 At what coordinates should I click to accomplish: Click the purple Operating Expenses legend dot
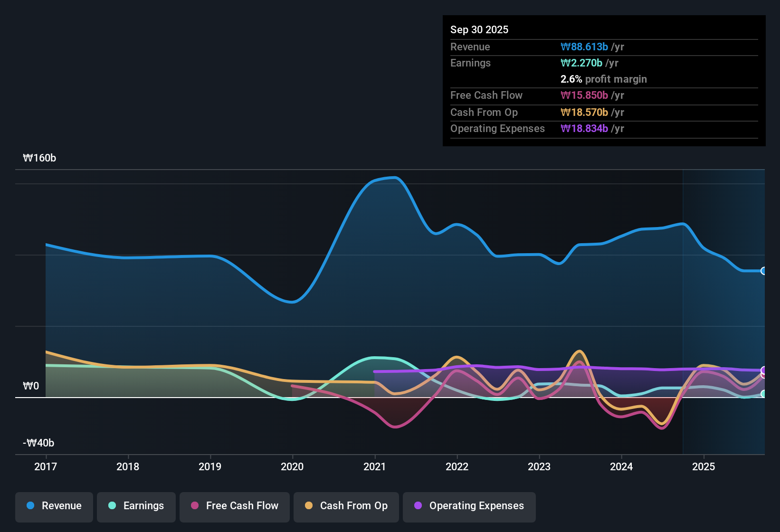[418, 506]
